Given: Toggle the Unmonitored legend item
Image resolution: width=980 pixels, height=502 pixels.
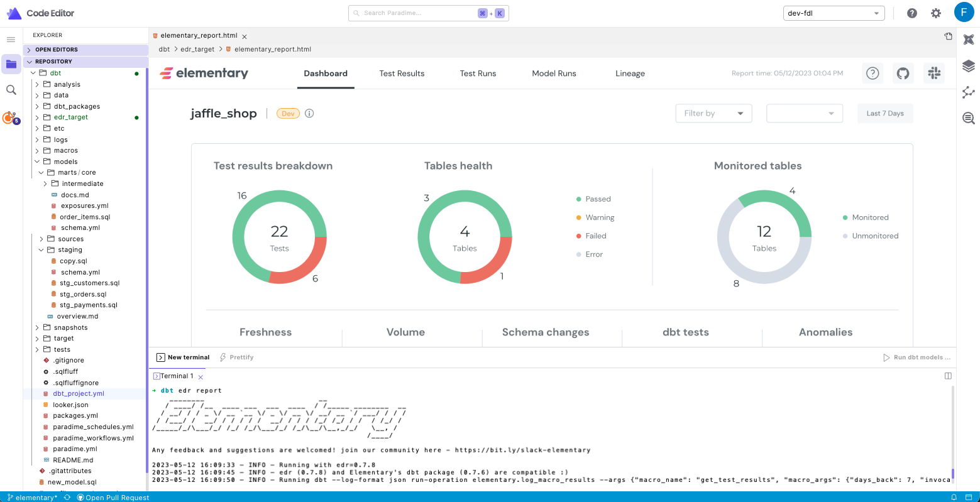Looking at the screenshot, I should (x=874, y=236).
